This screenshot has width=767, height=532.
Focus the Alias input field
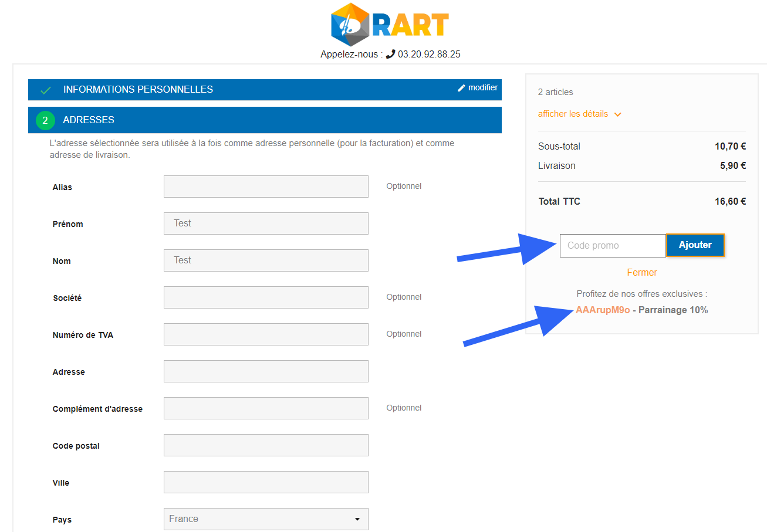tap(266, 187)
